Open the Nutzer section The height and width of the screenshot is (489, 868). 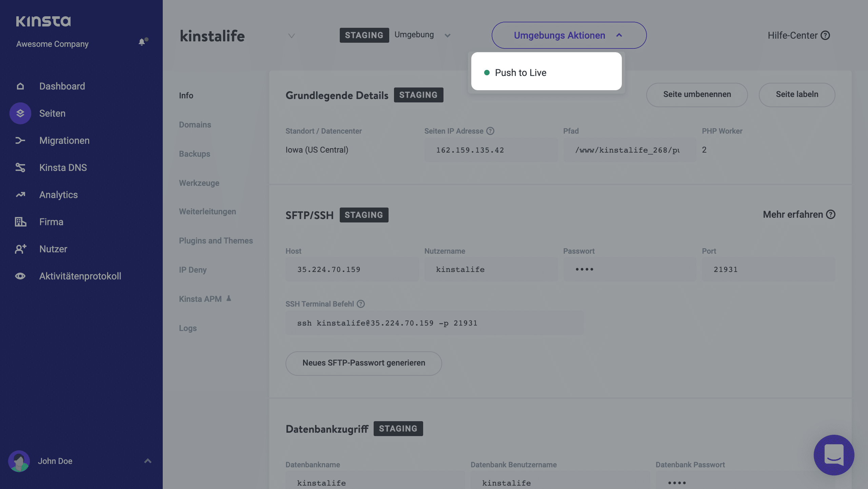tap(53, 249)
